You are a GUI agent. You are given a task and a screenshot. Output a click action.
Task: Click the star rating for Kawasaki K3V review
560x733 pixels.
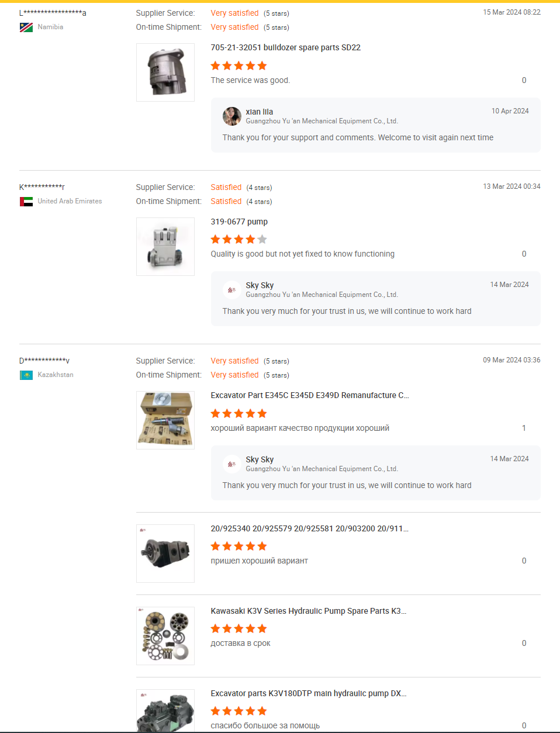pos(238,628)
